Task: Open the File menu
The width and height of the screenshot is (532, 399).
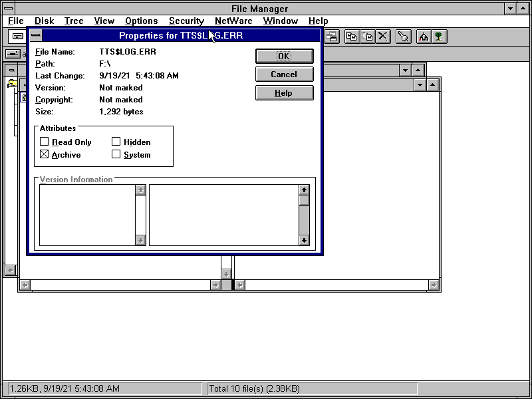Action: pyautogui.click(x=15, y=21)
